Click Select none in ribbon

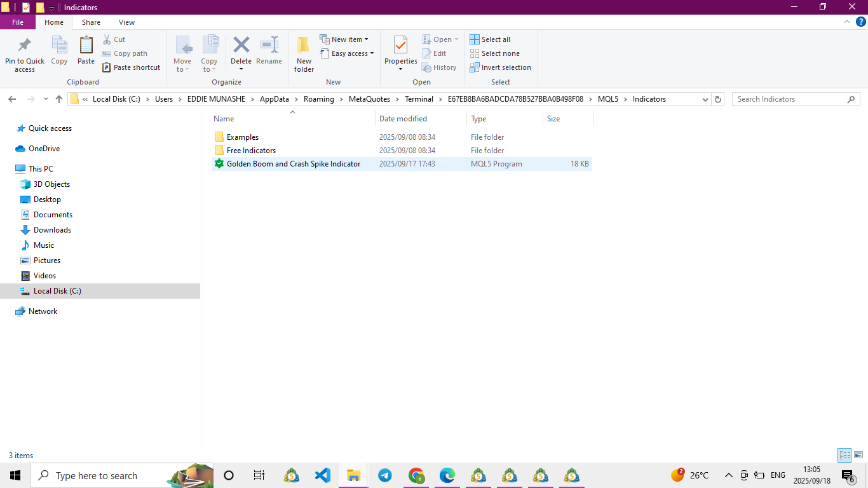(x=494, y=53)
